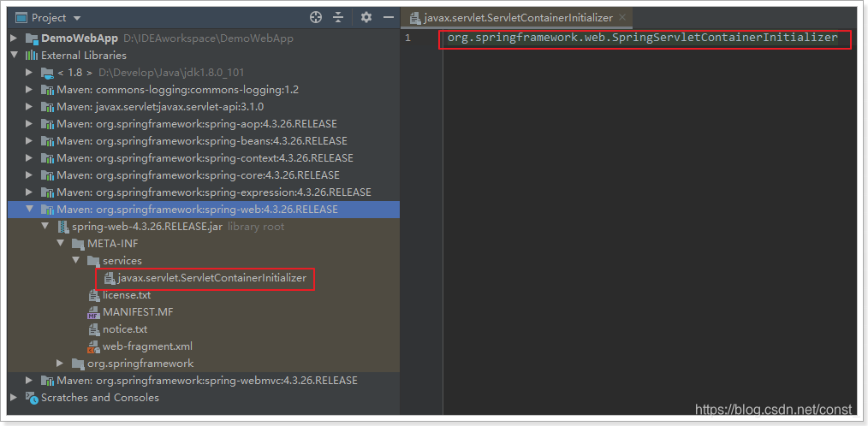Viewport: 868px width, 426px height.
Task: Expand Maven spring-aop library node
Action: pyautogui.click(x=29, y=124)
